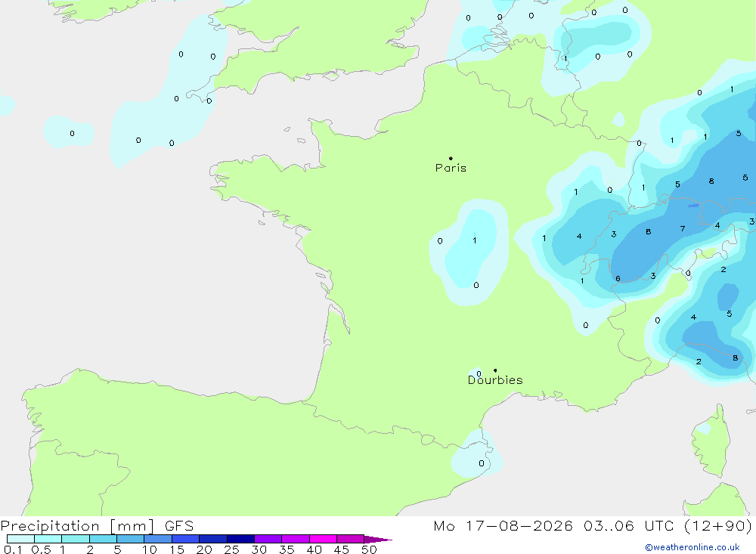Viewport: 756px width, 554px height.
Task: Click the Paris city label
Action: point(451,168)
